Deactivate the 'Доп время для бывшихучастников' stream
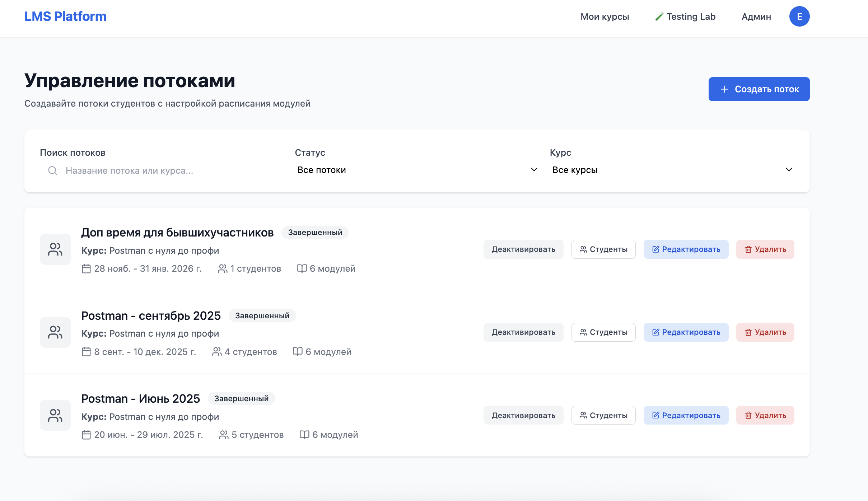This screenshot has height=501, width=868. (523, 249)
